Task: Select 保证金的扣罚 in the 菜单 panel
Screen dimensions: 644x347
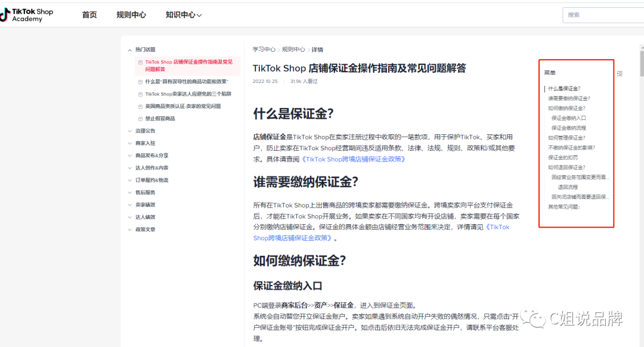Action: click(x=565, y=158)
